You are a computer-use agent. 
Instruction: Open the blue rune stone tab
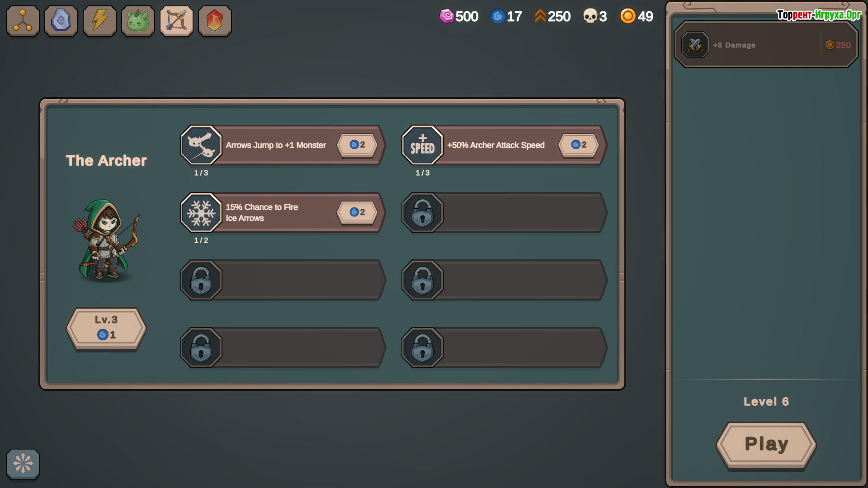[x=61, y=21]
